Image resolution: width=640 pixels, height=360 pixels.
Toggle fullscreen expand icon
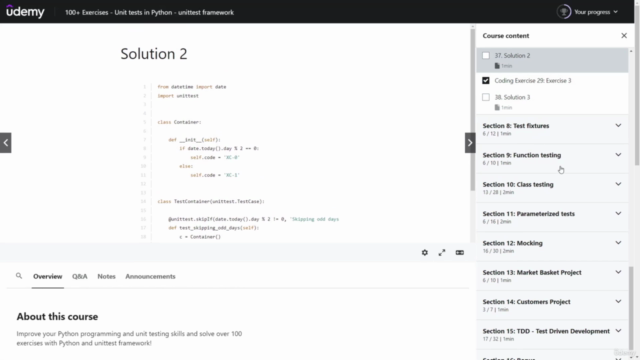coord(442,253)
